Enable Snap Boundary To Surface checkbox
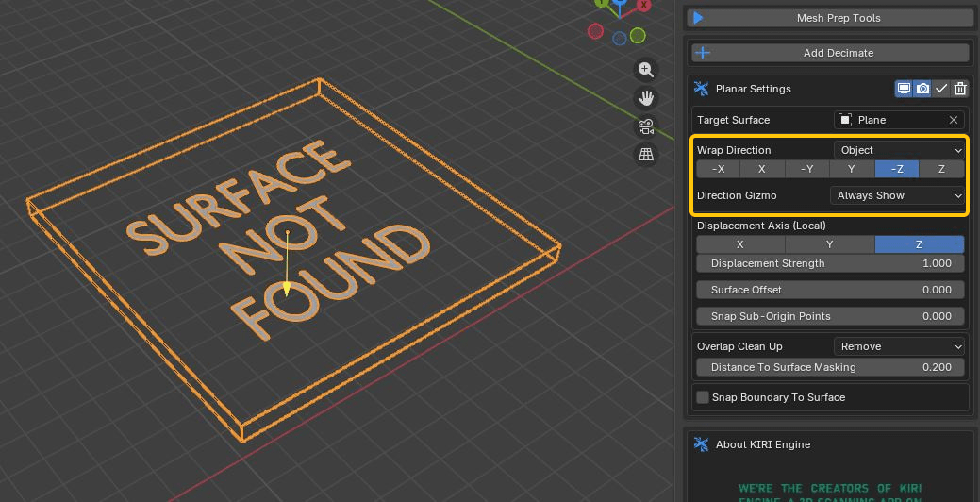The width and height of the screenshot is (980, 502). click(x=703, y=397)
